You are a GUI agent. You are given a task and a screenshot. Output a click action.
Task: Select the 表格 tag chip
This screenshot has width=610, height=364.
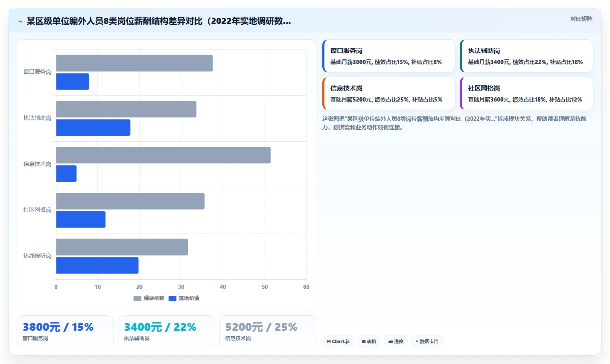[369, 341]
